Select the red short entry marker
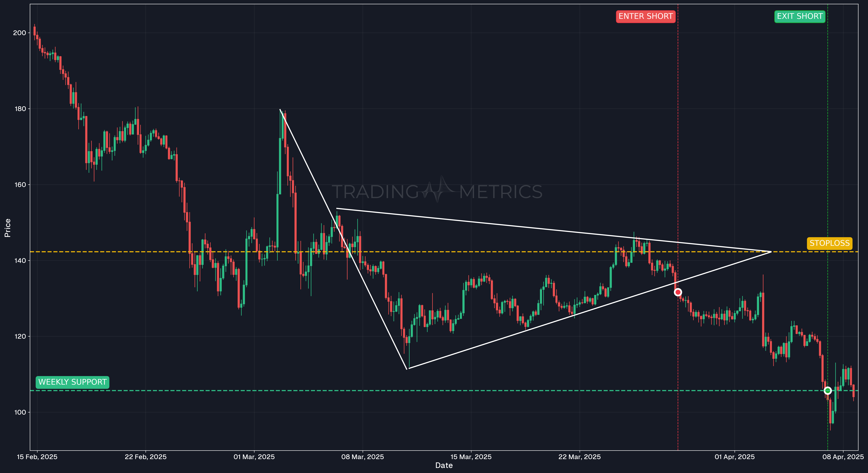Image resolution: width=868 pixels, height=473 pixels. pos(678,292)
